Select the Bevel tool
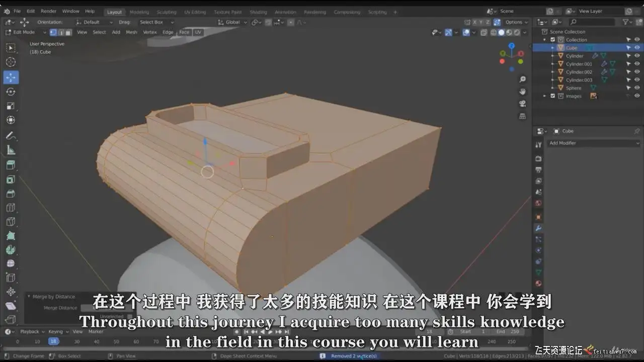The height and width of the screenshot is (362, 644). point(11,194)
